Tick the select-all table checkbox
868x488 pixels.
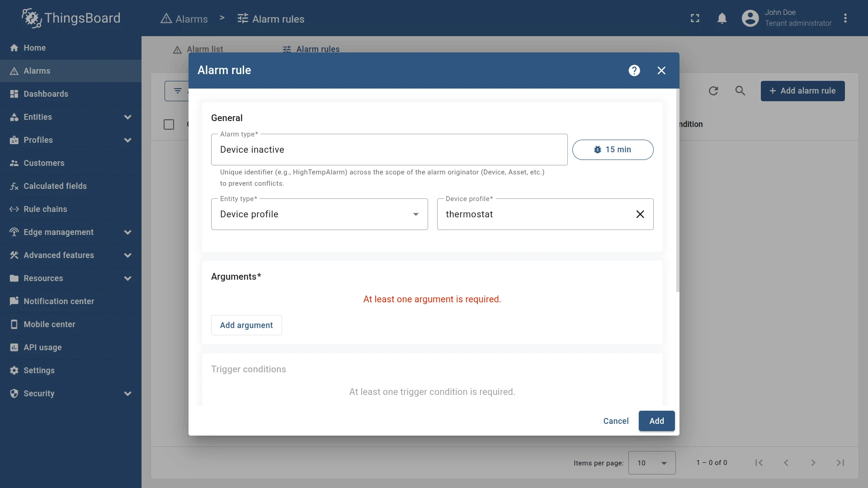point(169,124)
